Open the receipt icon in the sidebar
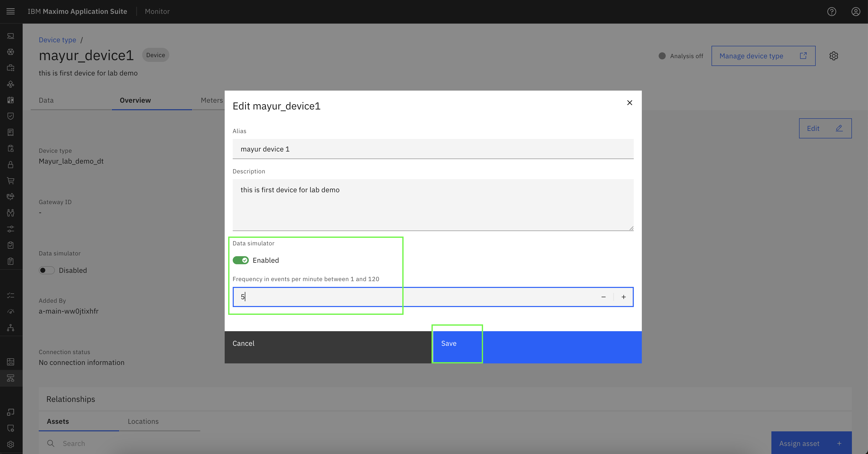The width and height of the screenshot is (868, 454). coord(11,132)
